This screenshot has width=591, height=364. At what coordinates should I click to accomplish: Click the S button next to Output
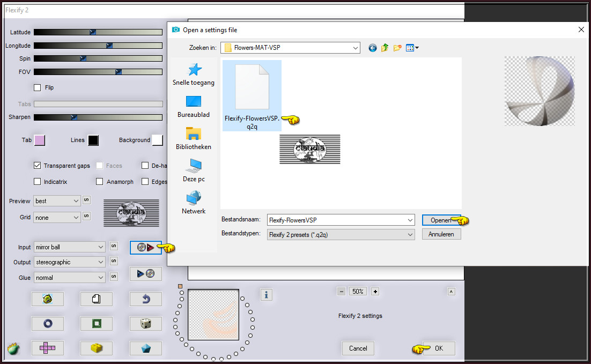pyautogui.click(x=114, y=261)
